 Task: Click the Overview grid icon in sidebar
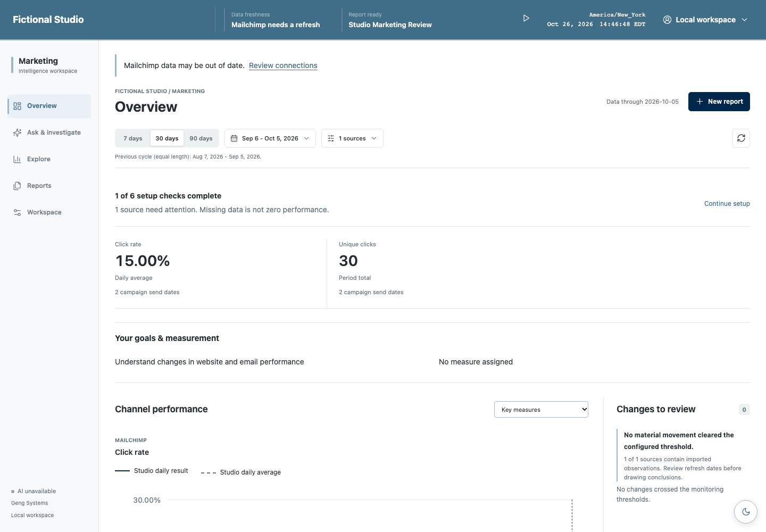coord(17,106)
